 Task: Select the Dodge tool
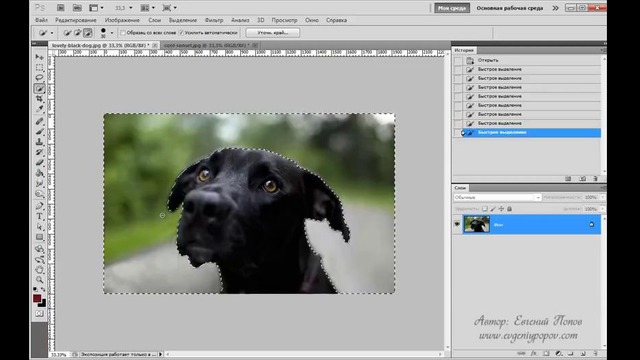pyautogui.click(x=39, y=194)
